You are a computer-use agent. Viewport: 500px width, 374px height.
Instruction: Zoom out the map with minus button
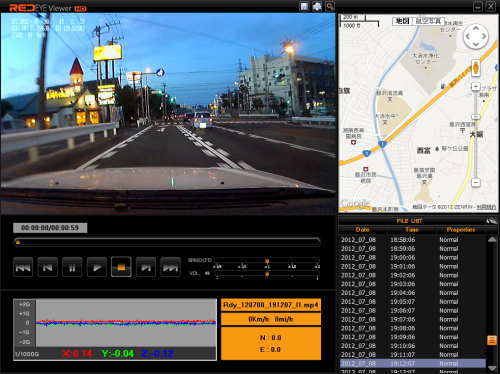tap(476, 183)
